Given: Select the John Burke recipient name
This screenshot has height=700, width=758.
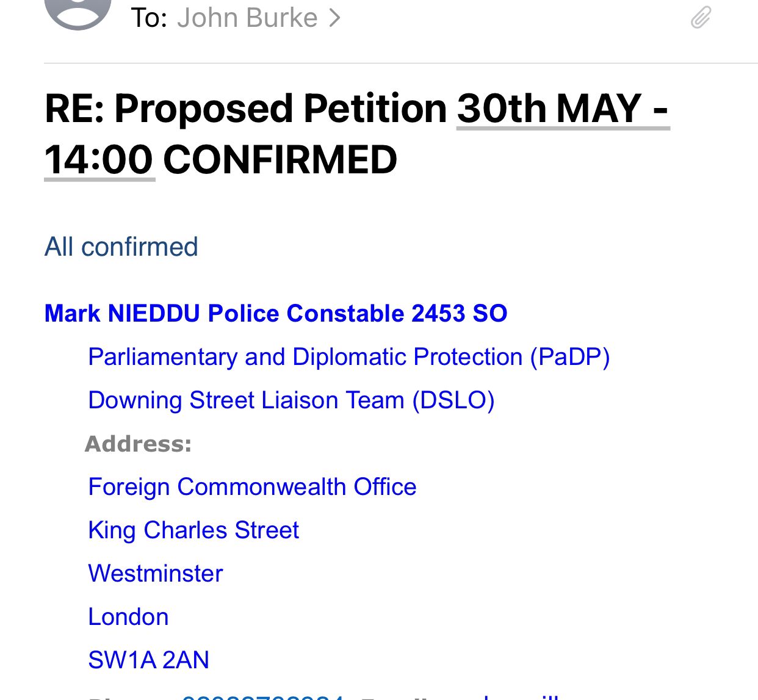Looking at the screenshot, I should (247, 18).
